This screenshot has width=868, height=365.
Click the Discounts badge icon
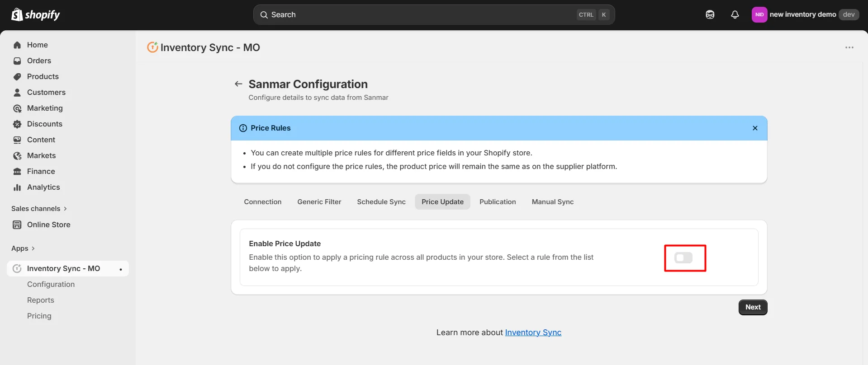point(17,124)
